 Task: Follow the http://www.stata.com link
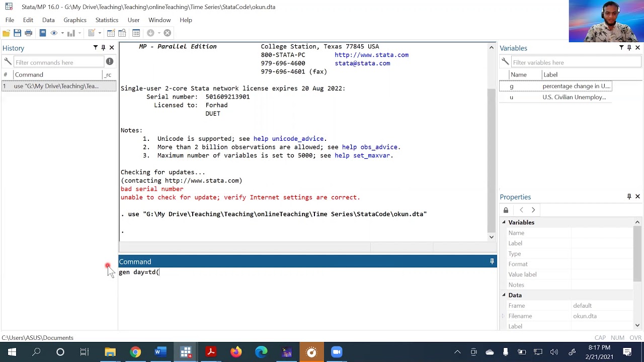click(x=371, y=55)
